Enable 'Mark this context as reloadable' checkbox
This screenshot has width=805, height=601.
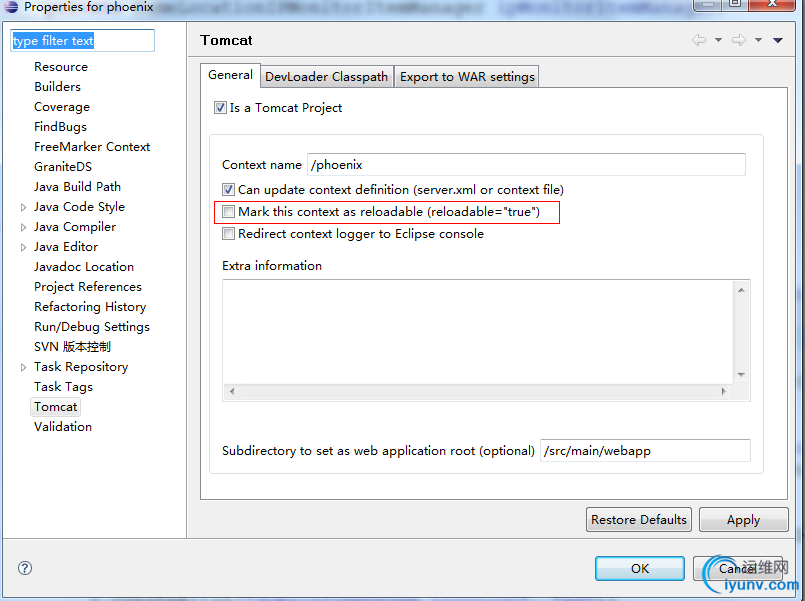coord(228,211)
